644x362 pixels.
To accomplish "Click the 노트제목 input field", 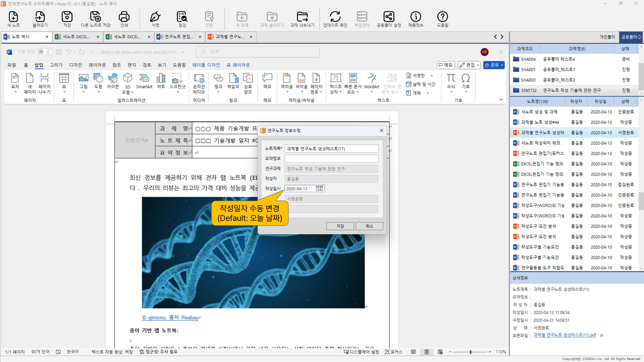I will click(331, 149).
